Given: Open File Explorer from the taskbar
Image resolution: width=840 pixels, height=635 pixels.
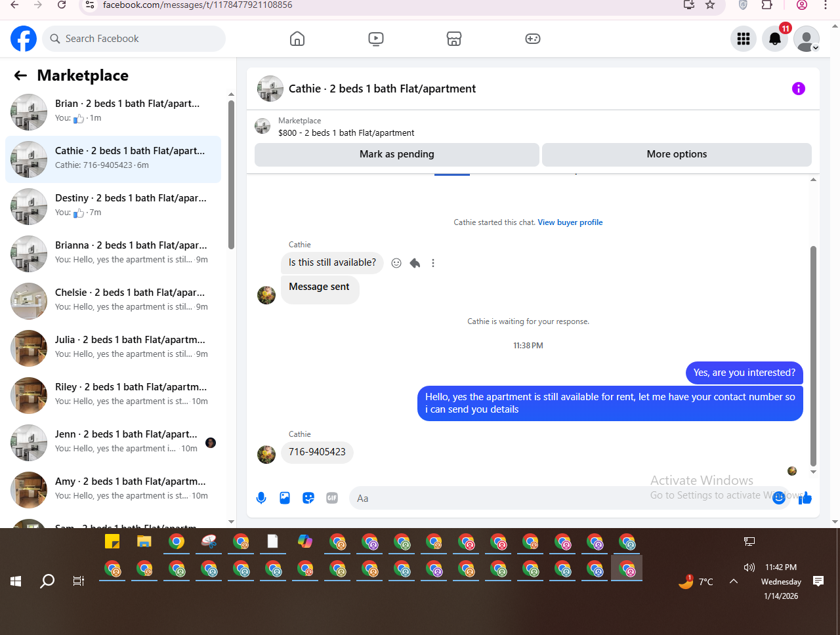Looking at the screenshot, I should 144,542.
